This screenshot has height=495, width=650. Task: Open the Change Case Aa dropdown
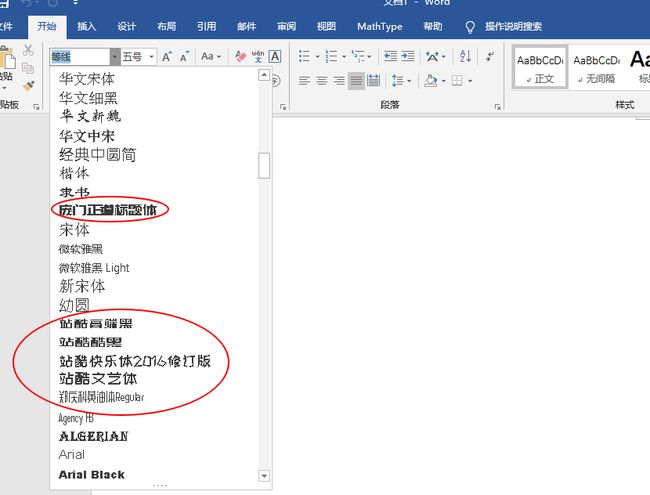211,56
